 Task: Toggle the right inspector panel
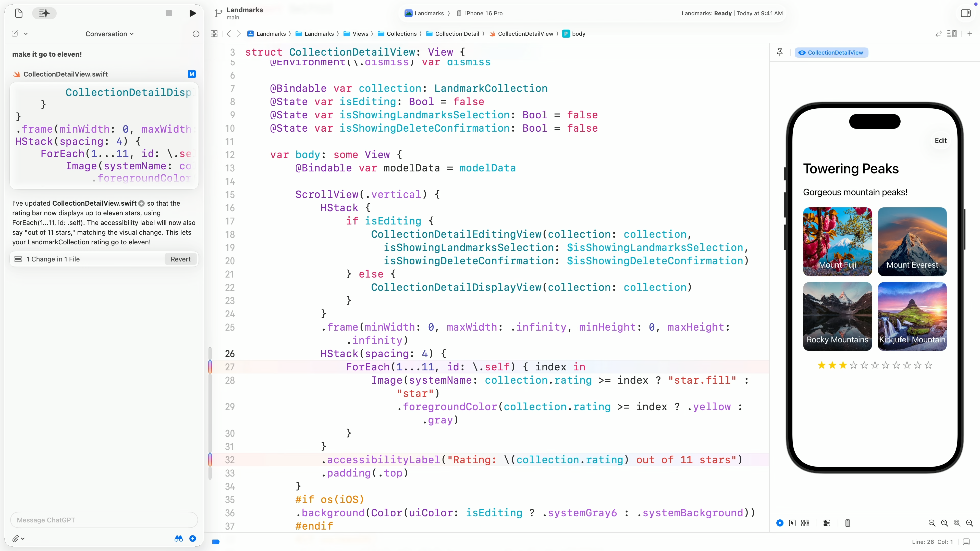[965, 13]
